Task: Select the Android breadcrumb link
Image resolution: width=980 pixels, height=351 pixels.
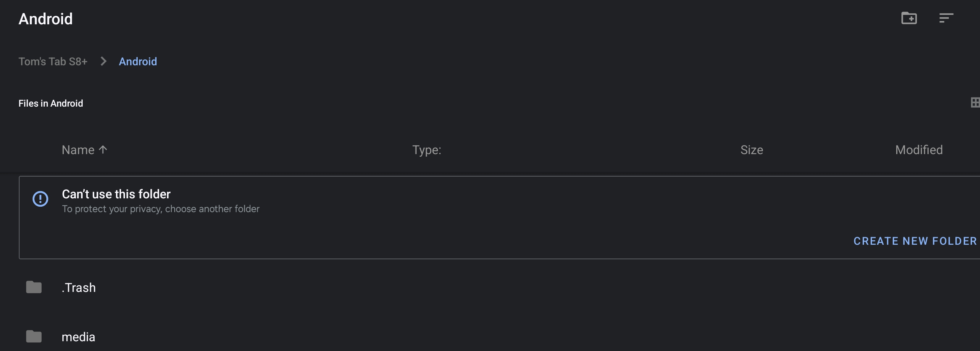Action: pyautogui.click(x=138, y=62)
